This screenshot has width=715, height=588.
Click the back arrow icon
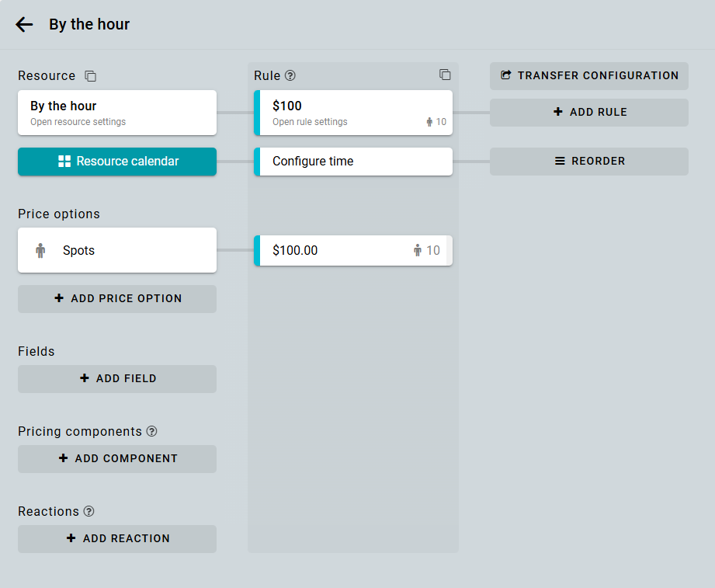click(x=24, y=25)
